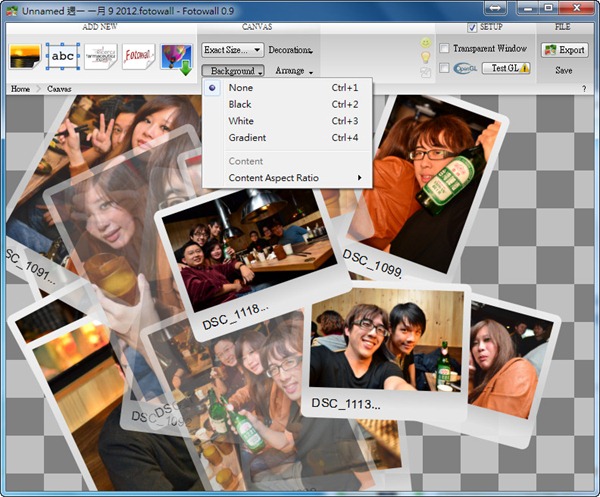Click the word cloud icon
600x497 pixels.
(x=100, y=57)
